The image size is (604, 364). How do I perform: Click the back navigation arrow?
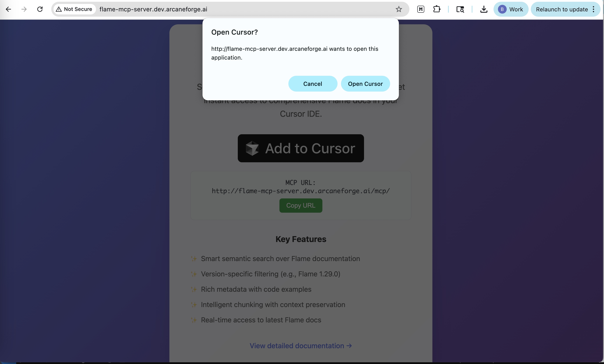[x=9, y=9]
